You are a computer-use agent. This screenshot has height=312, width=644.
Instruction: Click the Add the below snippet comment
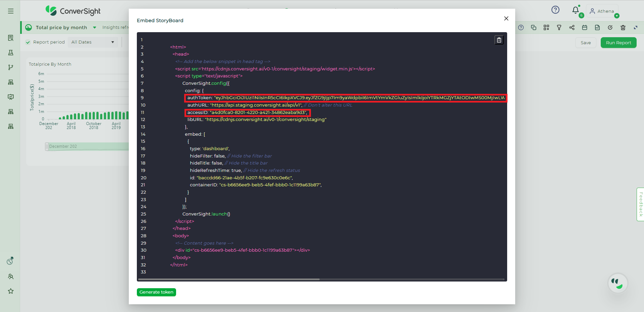[x=222, y=62]
